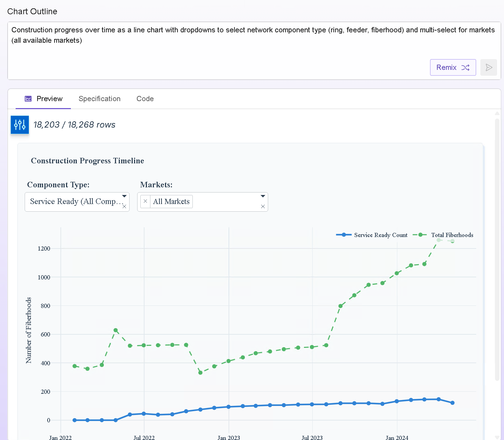Toggle Total Fiberhoods legend series
The image size is (504, 440).
pos(452,235)
